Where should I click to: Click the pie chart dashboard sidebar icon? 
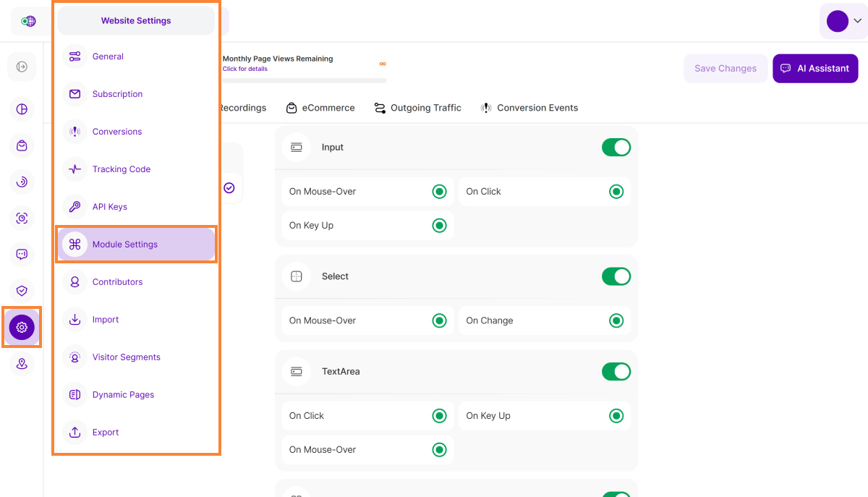22,109
